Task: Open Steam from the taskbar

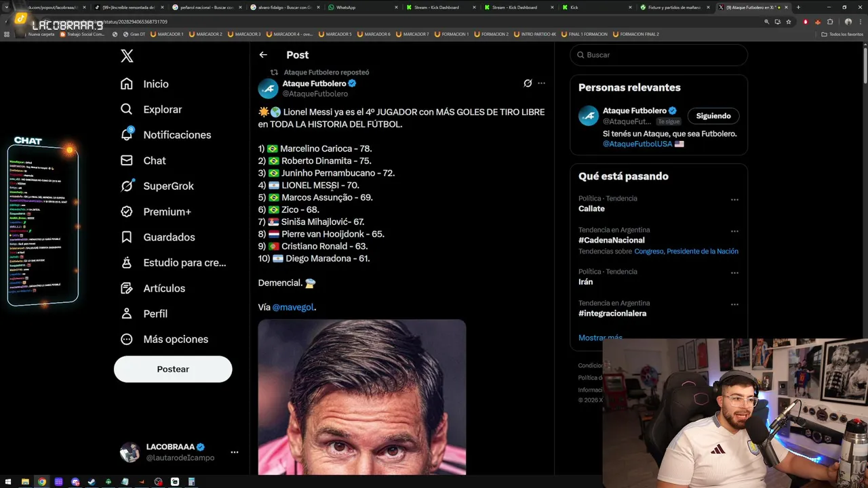Action: (x=92, y=482)
